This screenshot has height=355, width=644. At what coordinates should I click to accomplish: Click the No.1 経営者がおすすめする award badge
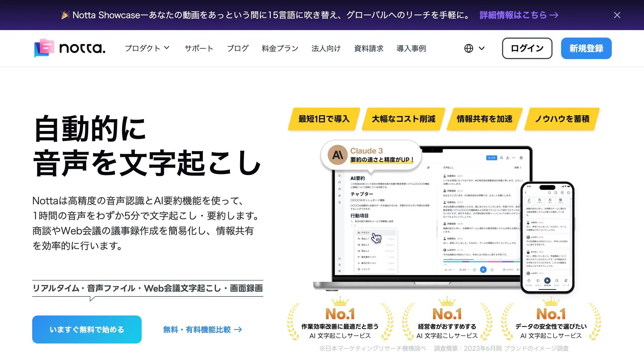447,319
